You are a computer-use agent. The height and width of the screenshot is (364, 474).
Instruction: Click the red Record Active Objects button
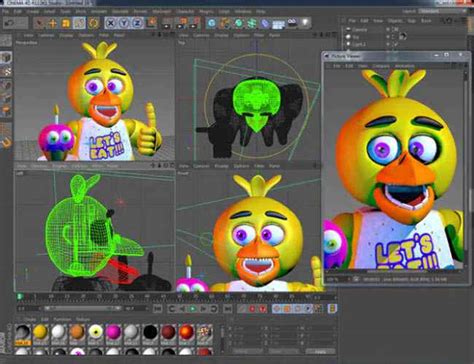pos(252,309)
